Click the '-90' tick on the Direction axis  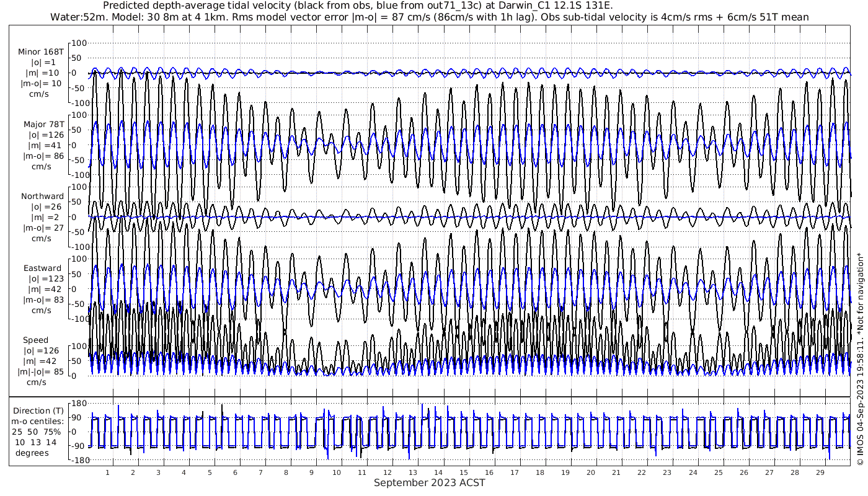click(x=79, y=446)
